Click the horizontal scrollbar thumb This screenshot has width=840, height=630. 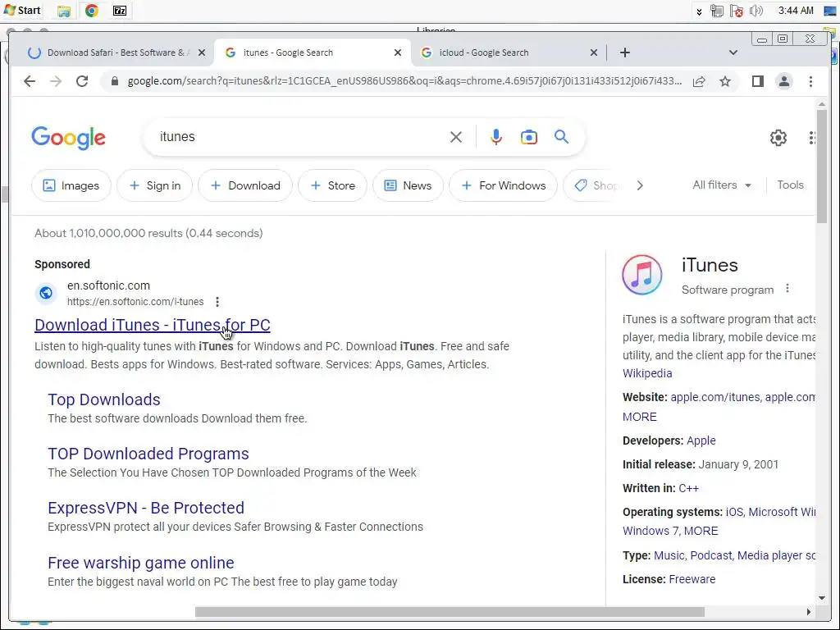(x=450, y=612)
